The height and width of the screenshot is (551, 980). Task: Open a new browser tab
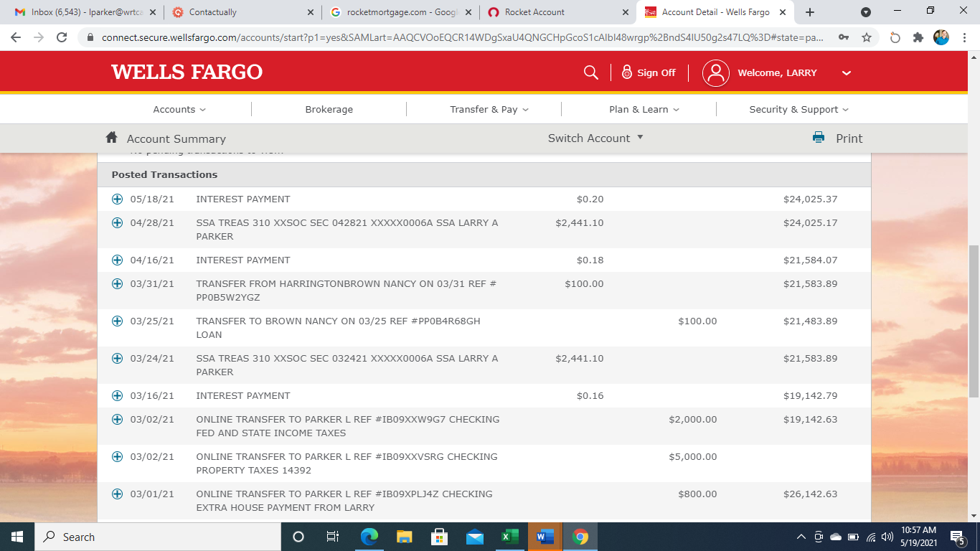point(810,12)
